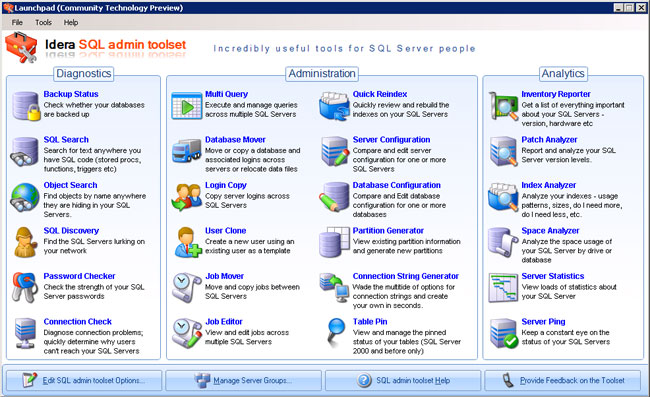
Task: Open the Password Checker keys icon
Action: click(x=25, y=288)
